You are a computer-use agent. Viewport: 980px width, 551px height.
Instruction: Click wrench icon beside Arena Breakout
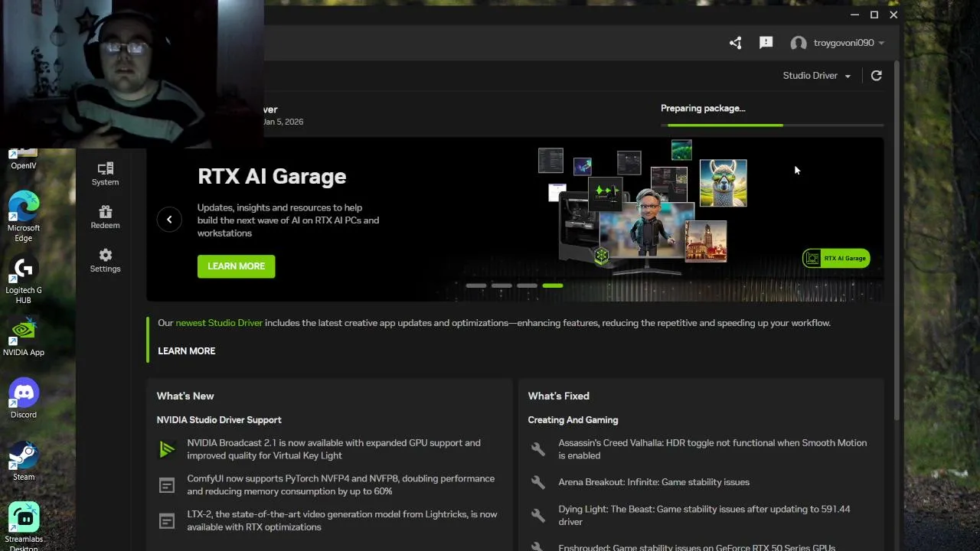[x=538, y=482]
